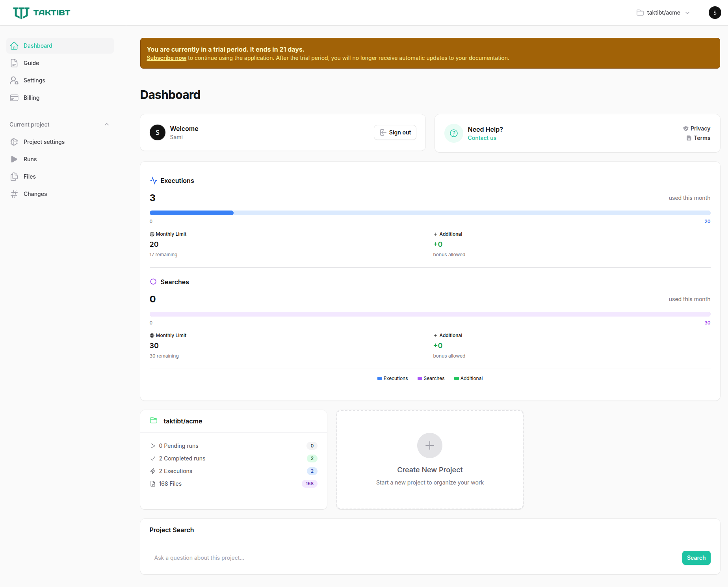728x587 pixels.
Task: Click the Executions usage progress bar
Action: [x=430, y=213]
